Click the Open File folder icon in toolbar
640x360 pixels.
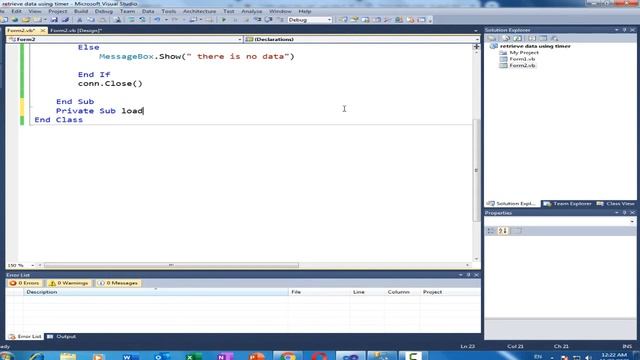pos(26,20)
